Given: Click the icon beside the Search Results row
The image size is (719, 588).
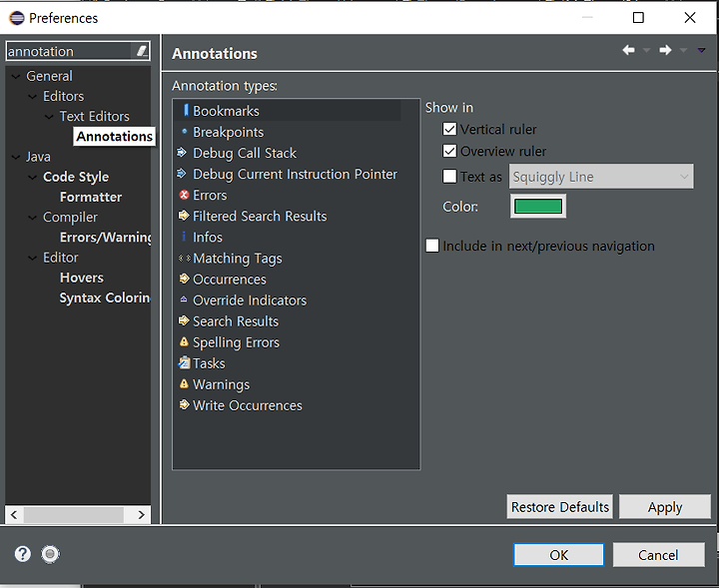Looking at the screenshot, I should pos(184,320).
